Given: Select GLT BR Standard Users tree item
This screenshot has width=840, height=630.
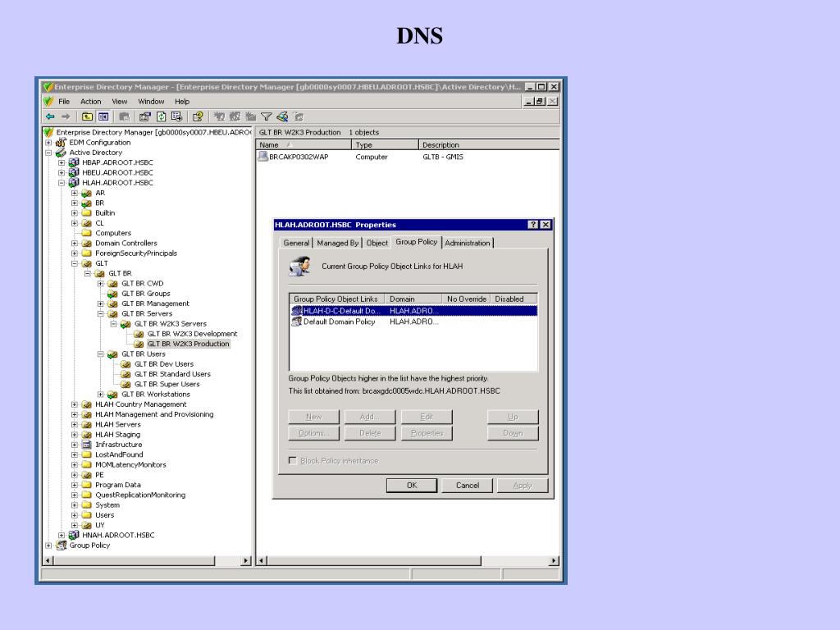Looking at the screenshot, I should click(x=172, y=374).
